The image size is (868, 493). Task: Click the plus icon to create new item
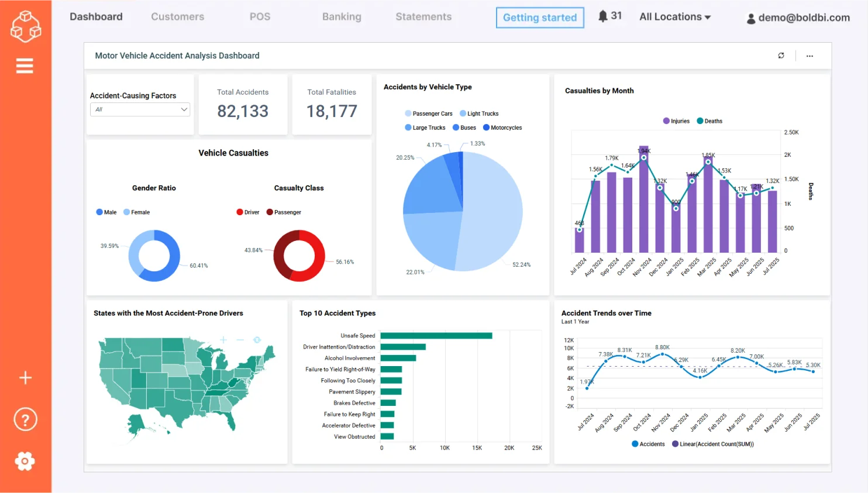pos(25,378)
